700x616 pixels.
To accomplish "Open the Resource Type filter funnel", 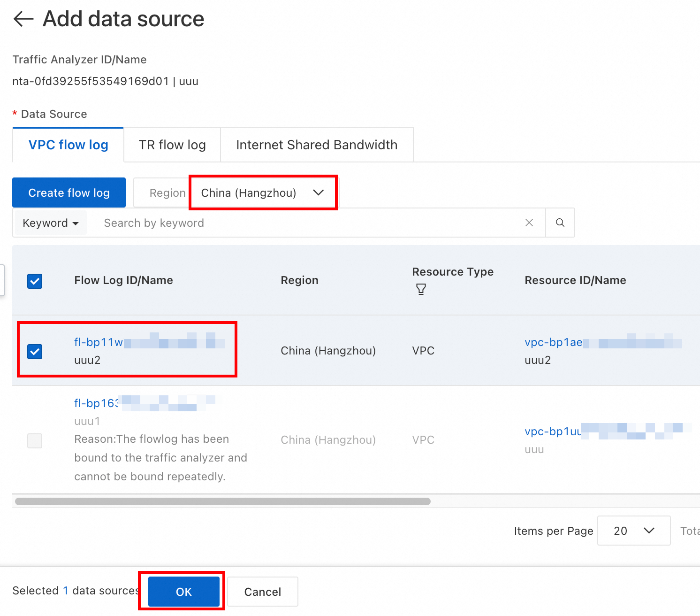I will [421, 289].
